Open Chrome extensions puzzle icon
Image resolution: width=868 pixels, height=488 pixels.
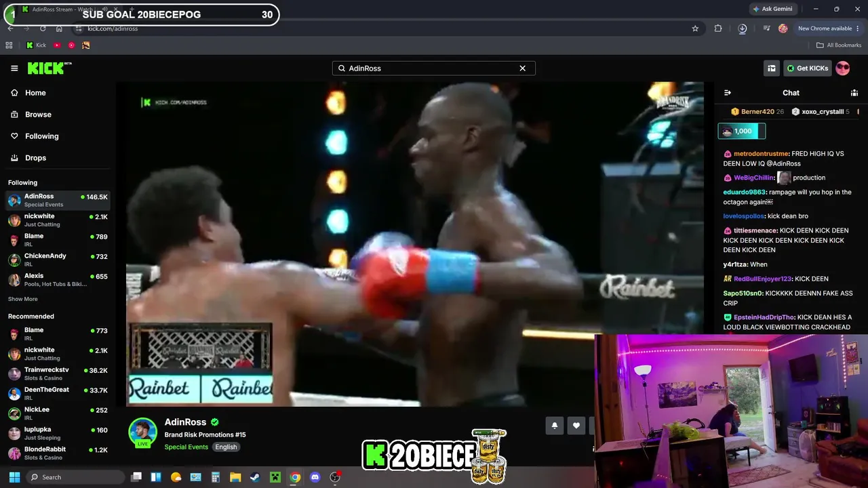click(718, 28)
